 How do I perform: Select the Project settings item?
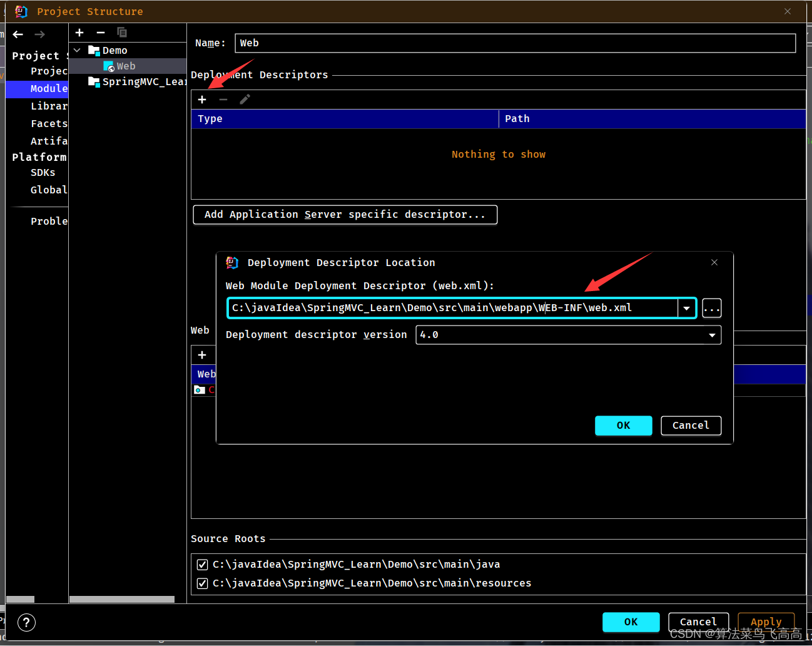tap(49, 71)
